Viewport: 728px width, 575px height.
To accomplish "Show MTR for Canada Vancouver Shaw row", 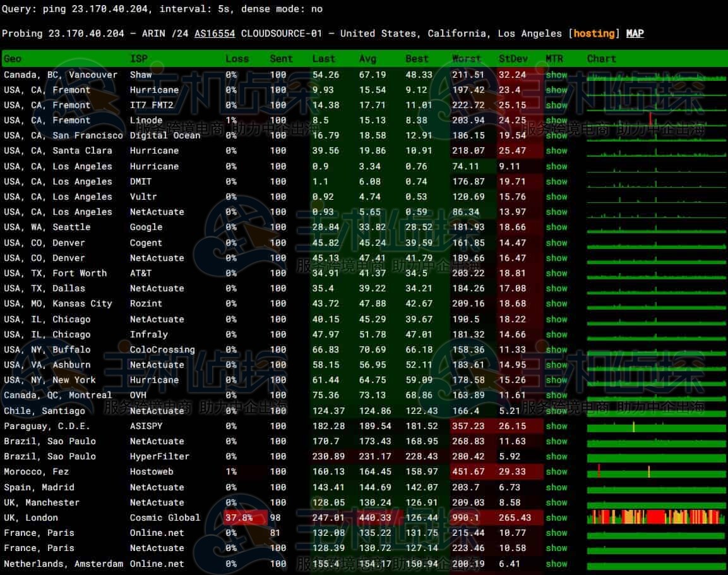I will point(556,75).
